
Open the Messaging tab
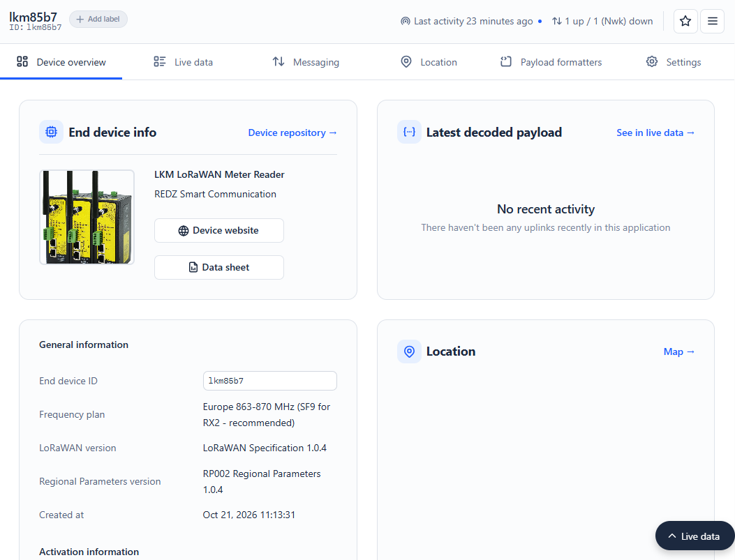tap(306, 62)
